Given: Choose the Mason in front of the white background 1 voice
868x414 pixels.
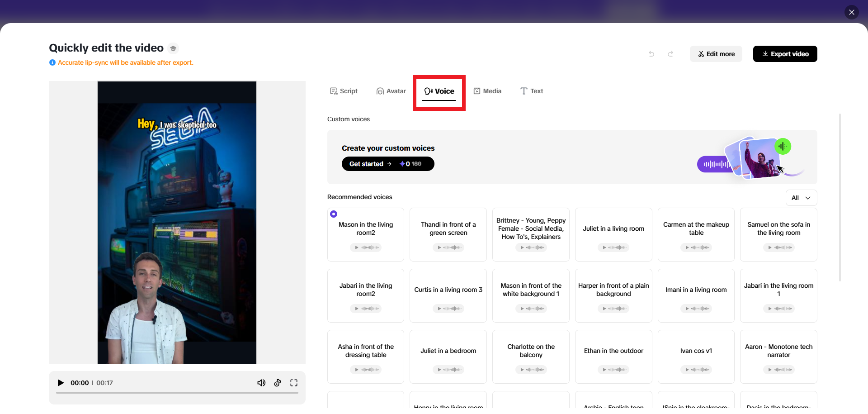Looking at the screenshot, I should [x=531, y=295].
